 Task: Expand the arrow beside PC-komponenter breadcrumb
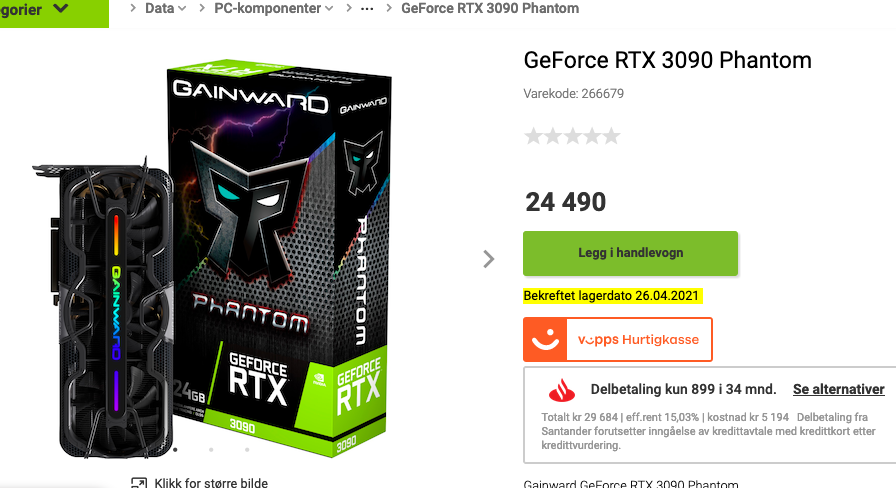tap(329, 9)
